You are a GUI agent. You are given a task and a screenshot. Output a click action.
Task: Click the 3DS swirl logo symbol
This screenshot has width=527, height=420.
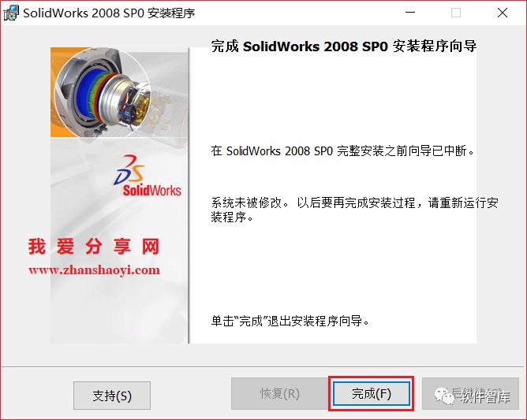pyautogui.click(x=130, y=169)
